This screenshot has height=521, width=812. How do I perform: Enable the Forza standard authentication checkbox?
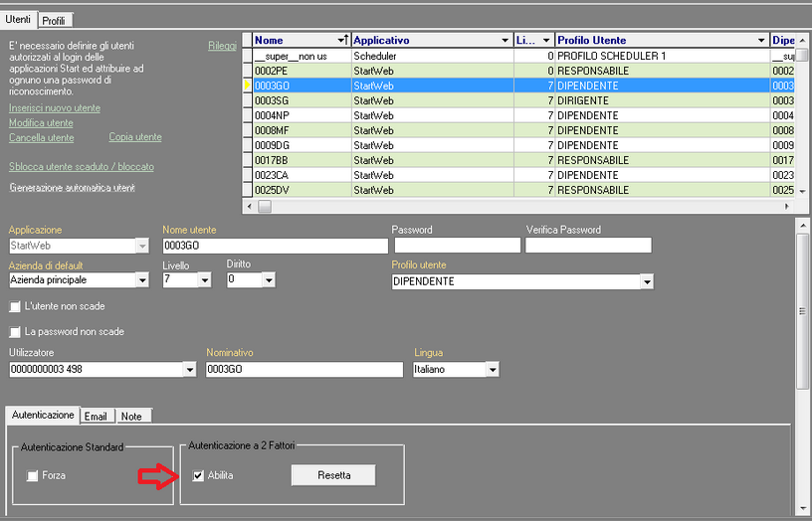34,476
